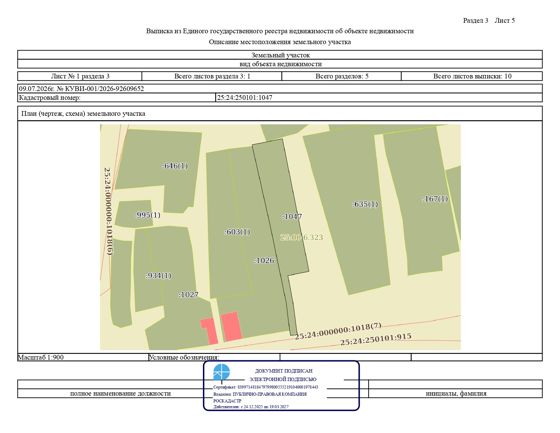Click the outlined parcel label :1047
Viewport: 560px width, 433px height.
292,216
